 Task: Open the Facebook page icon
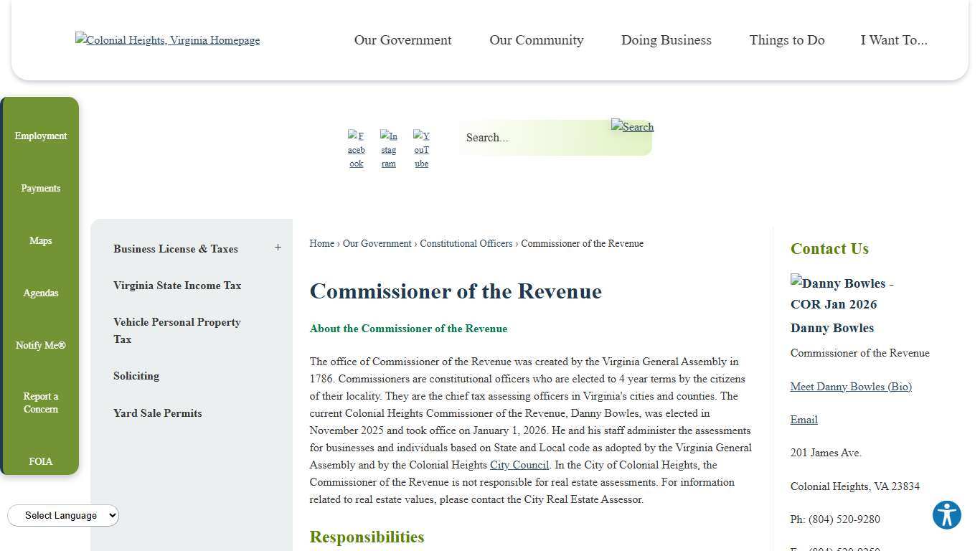tap(356, 149)
